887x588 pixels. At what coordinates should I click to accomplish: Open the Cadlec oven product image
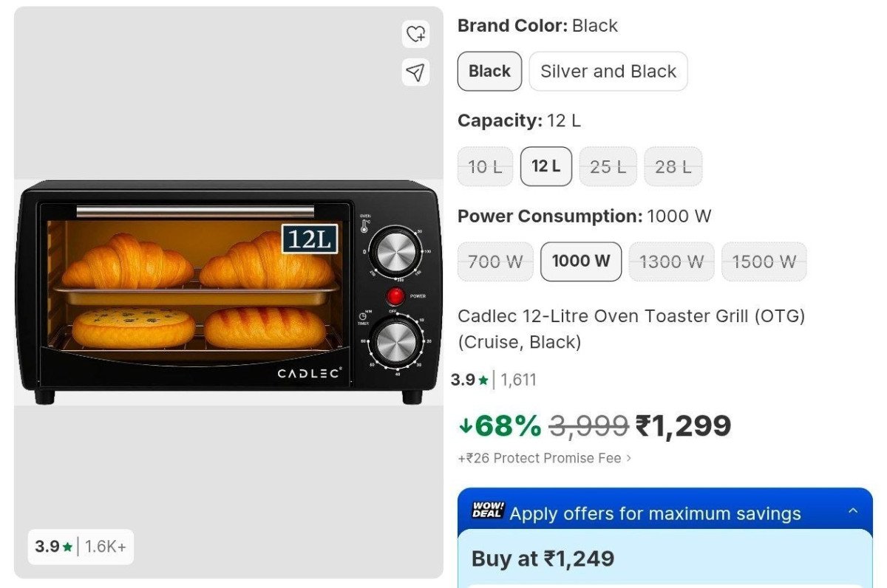228,292
